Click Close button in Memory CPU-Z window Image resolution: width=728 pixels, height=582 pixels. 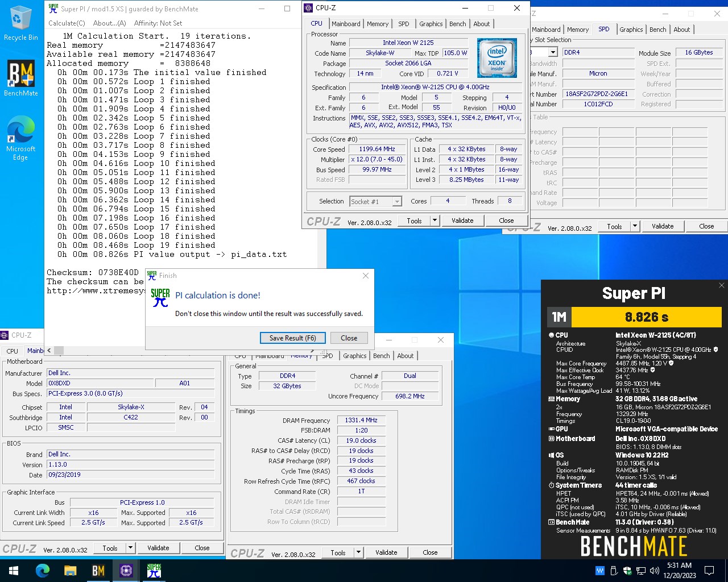430,552
